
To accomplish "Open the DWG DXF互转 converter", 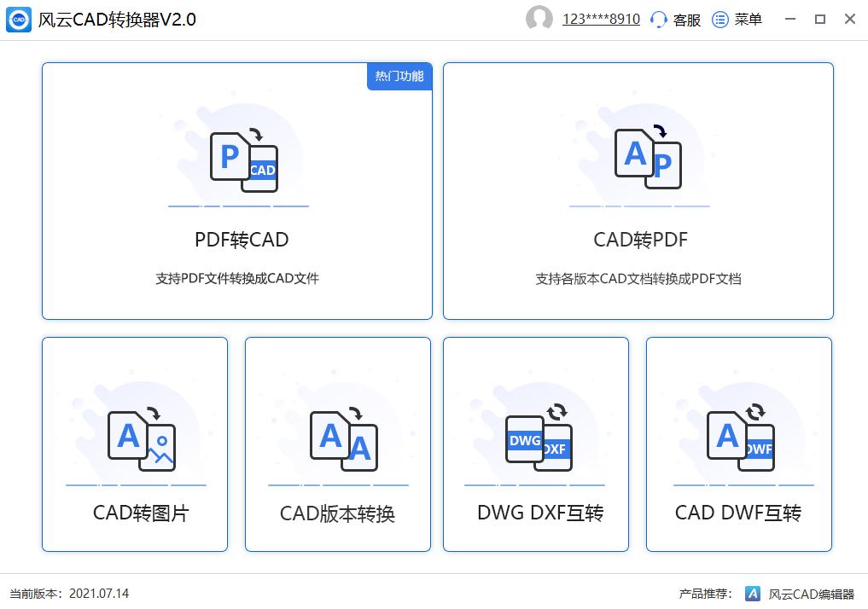I will coord(535,444).
